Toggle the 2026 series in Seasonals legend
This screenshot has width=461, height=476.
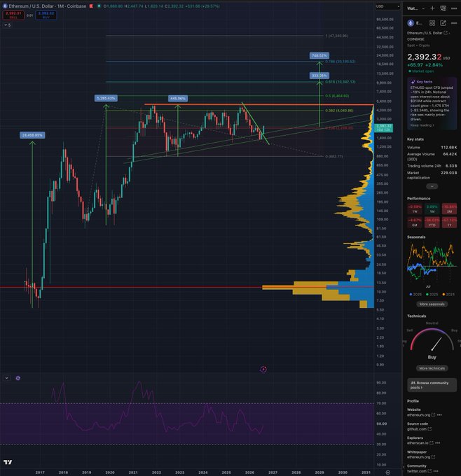pyautogui.click(x=415, y=295)
